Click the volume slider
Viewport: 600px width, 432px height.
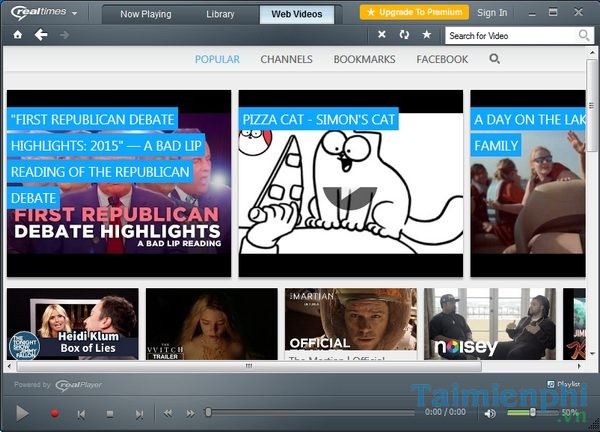click(x=533, y=412)
